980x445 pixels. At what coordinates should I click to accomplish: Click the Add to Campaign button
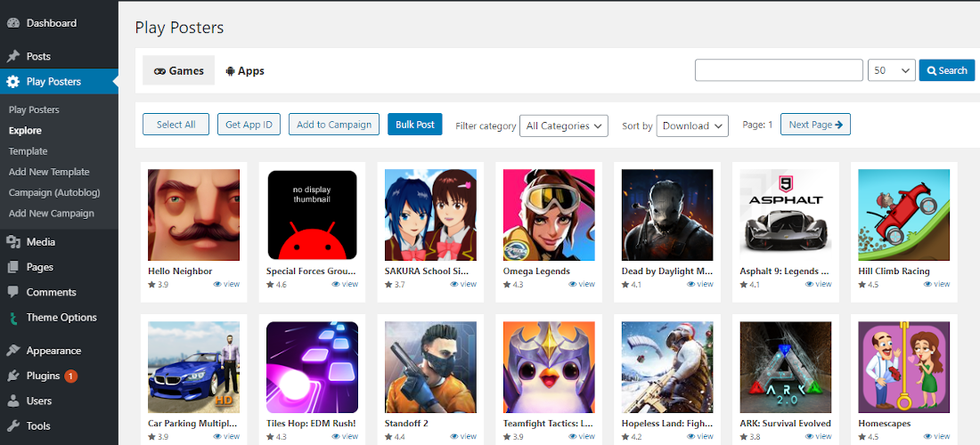click(334, 125)
